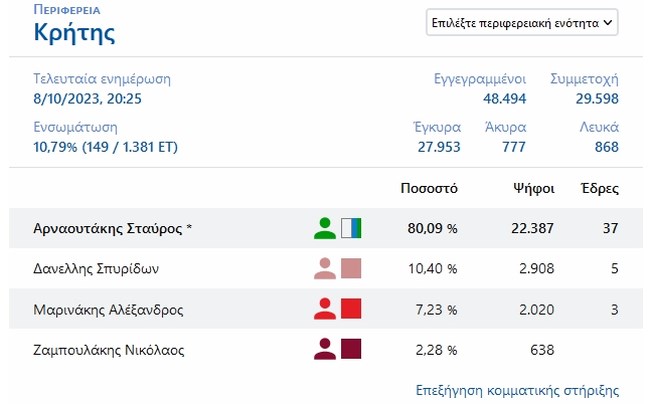The height and width of the screenshot is (404, 650).
Task: Click the Λευκά label
Action: (x=599, y=127)
